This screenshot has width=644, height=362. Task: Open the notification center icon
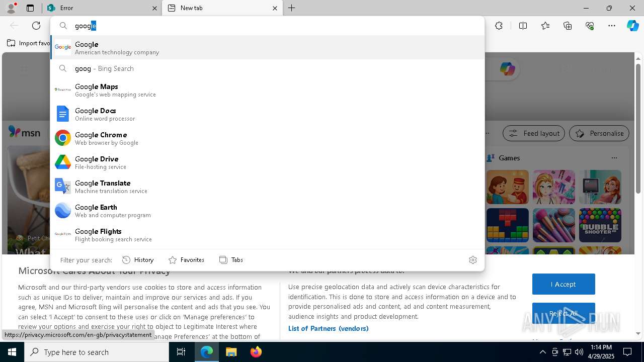click(x=627, y=352)
